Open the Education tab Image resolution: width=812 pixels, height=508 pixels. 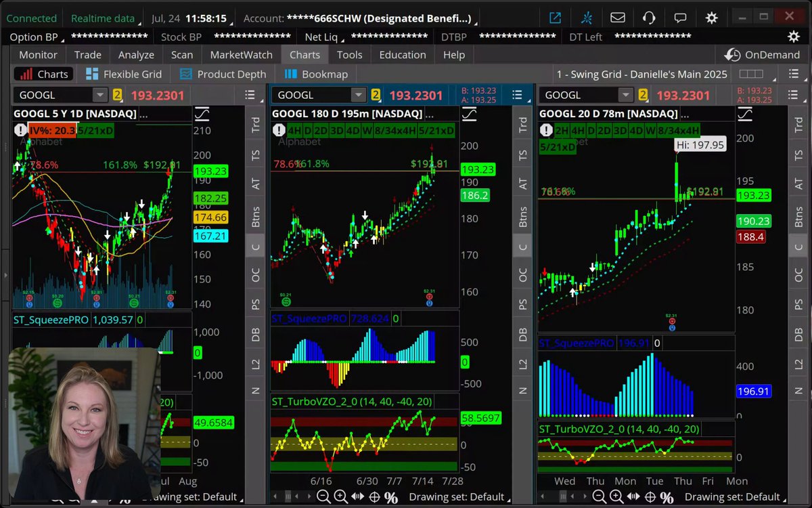pyautogui.click(x=403, y=55)
